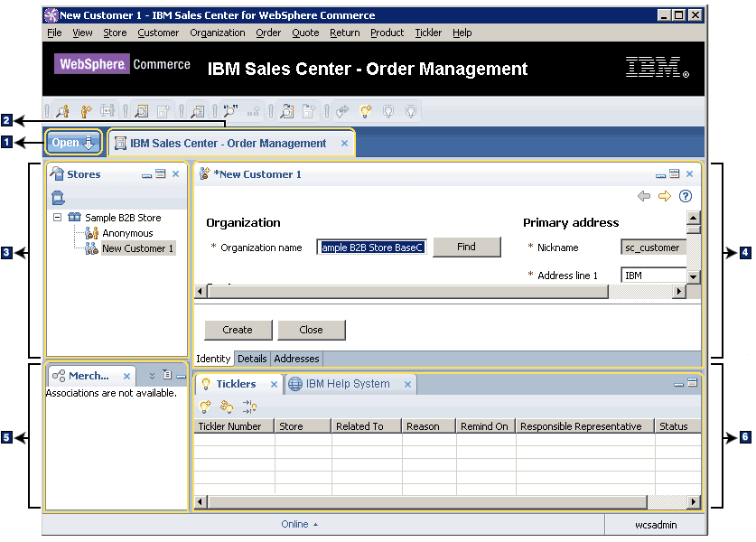
Task: Click the back arrow in New Customer editor
Action: (x=644, y=196)
